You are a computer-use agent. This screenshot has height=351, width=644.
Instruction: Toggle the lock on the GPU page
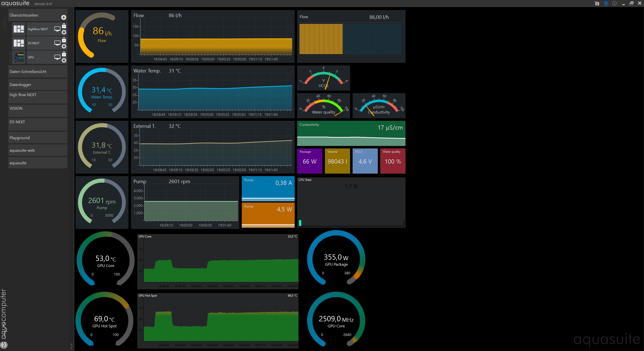64,54
